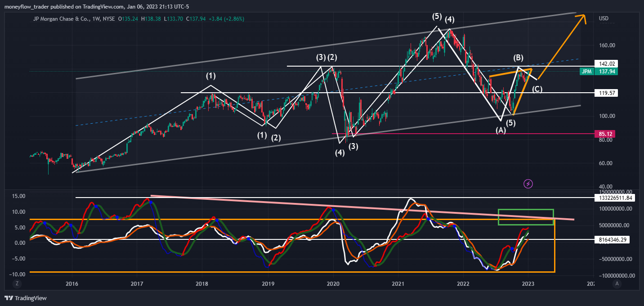This screenshot has width=644, height=306.
Task: Click the 40.00 price axis label
Action: point(606,186)
